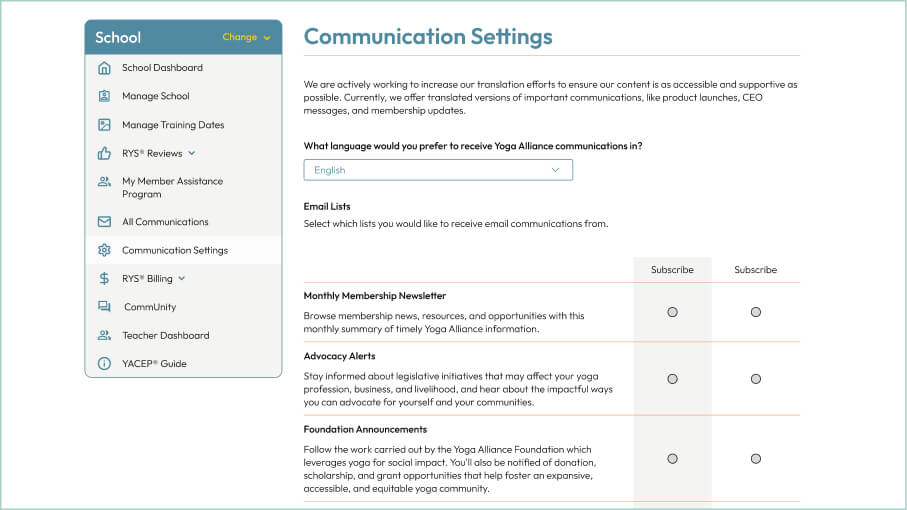Click the Communication Settings gear icon
The image size is (907, 510).
pyautogui.click(x=104, y=250)
